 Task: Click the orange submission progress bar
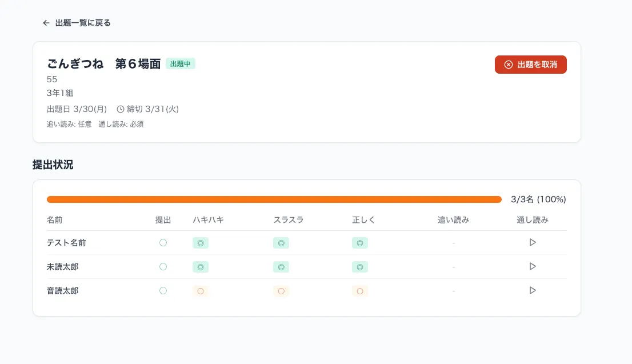pyautogui.click(x=274, y=199)
